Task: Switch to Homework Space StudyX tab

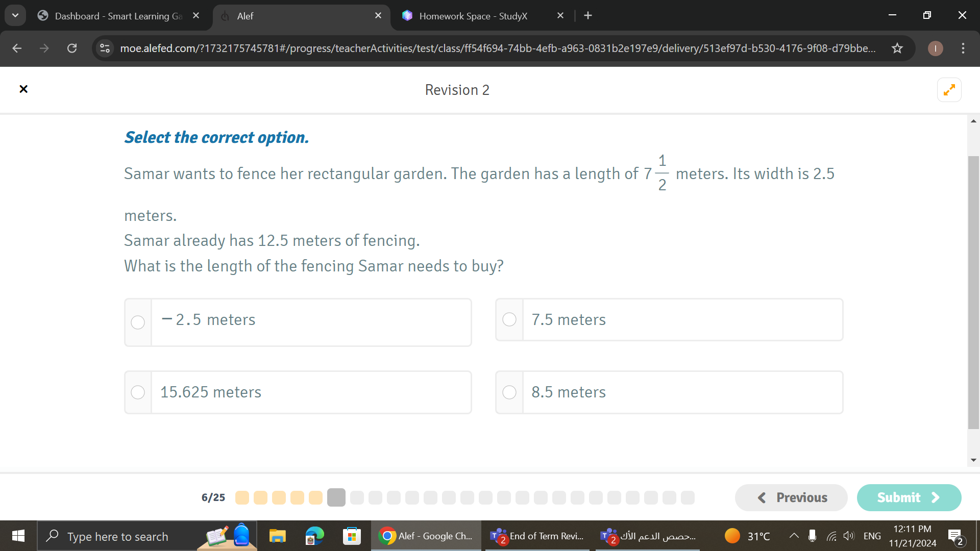Action: coord(475,15)
